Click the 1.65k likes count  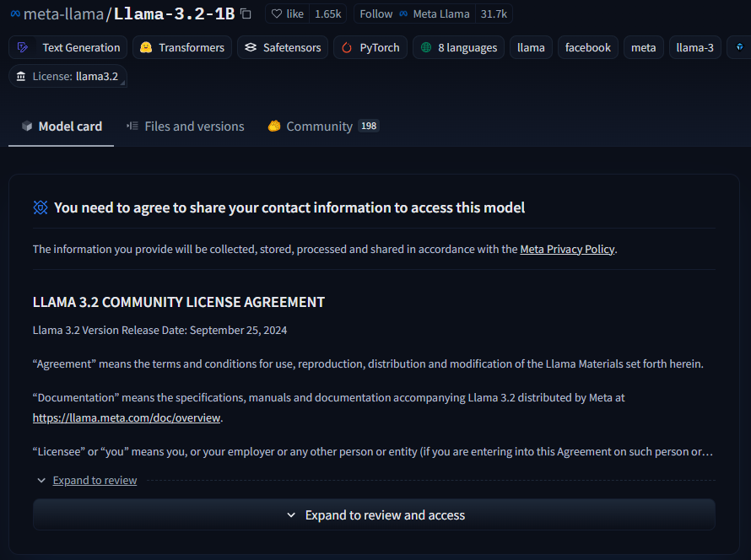tap(328, 13)
